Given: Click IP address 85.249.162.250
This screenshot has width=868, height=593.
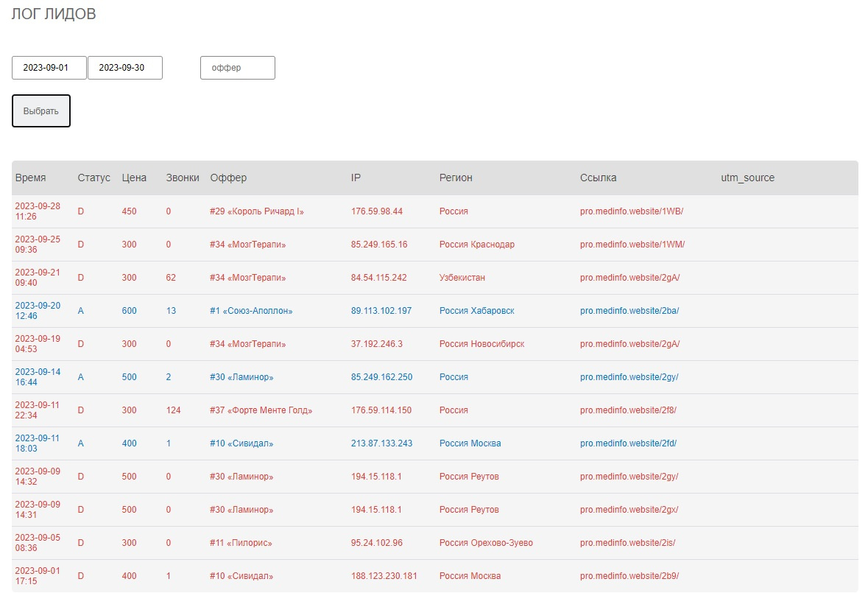Looking at the screenshot, I should pos(382,377).
